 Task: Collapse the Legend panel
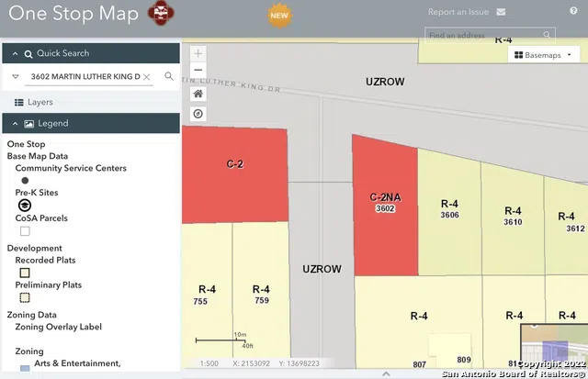click(16, 123)
